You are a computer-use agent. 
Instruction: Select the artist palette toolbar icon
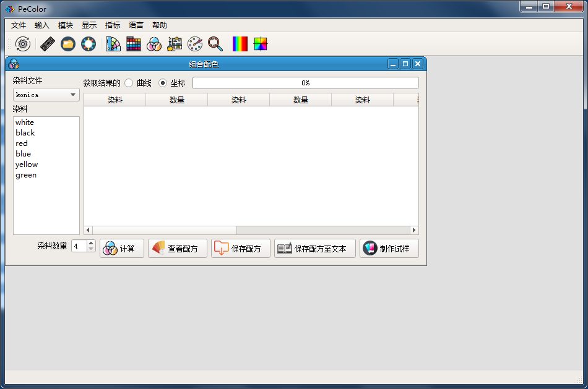pyautogui.click(x=195, y=44)
